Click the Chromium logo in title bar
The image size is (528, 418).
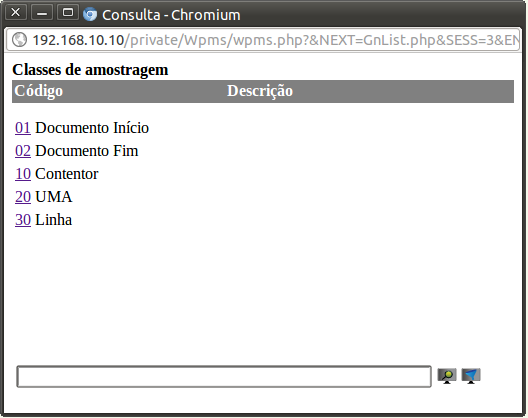pyautogui.click(x=90, y=14)
